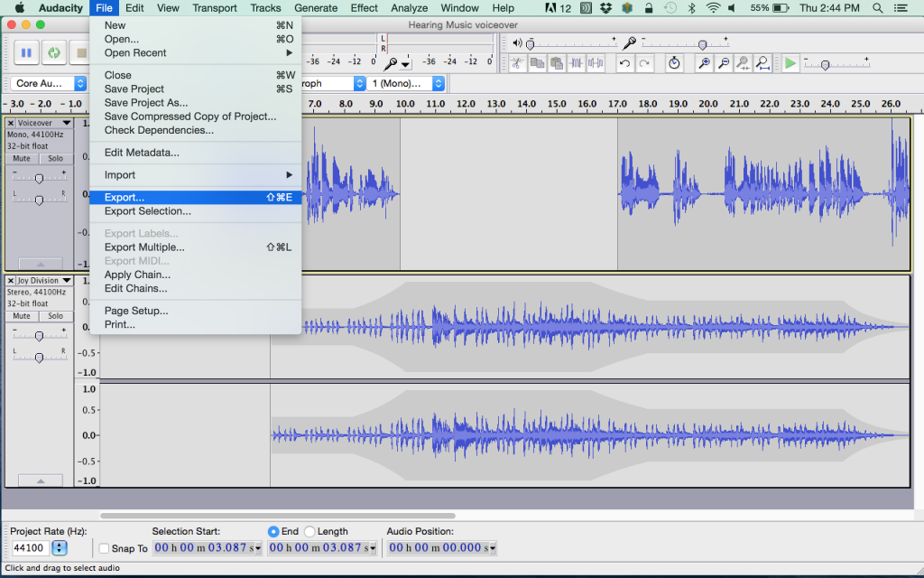924x578 pixels.
Task: Choose Edit Metadata... menu item
Action: coord(196,153)
